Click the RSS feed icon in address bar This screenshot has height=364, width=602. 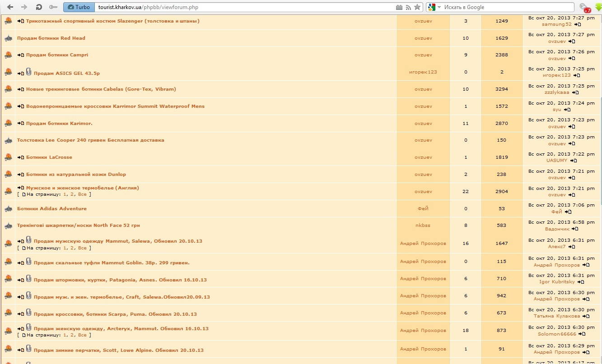(408, 7)
